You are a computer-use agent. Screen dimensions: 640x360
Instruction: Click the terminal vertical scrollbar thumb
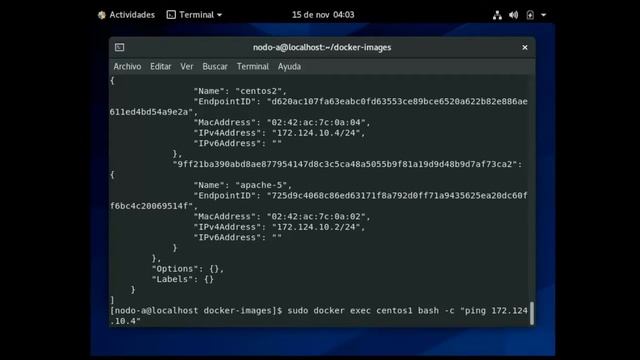click(532, 313)
